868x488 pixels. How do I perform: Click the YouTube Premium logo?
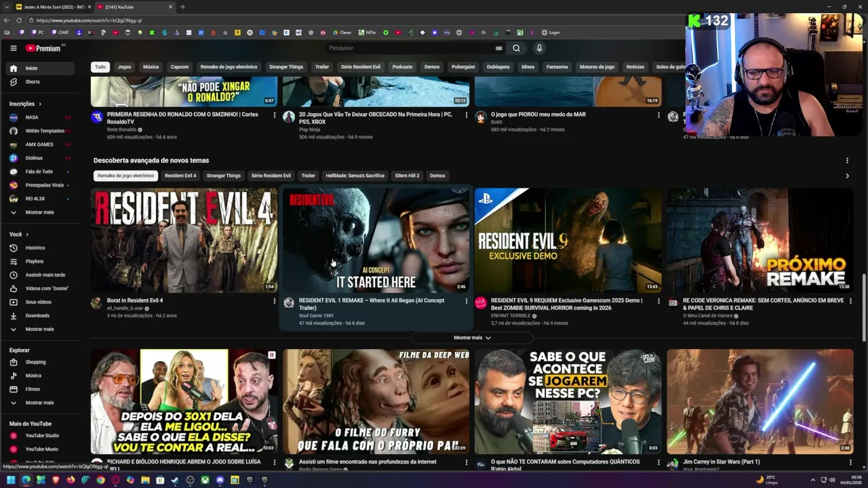[x=43, y=48]
